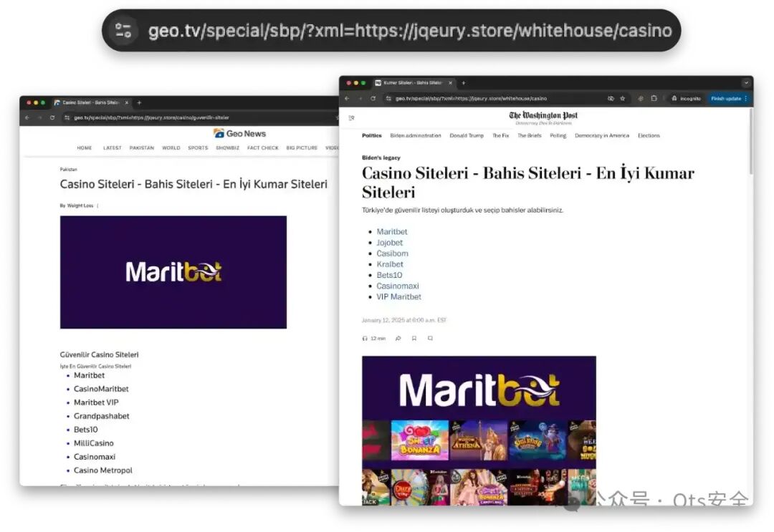Open the extensions puzzle icon
The width and height of the screenshot is (774, 532).
pos(654,99)
